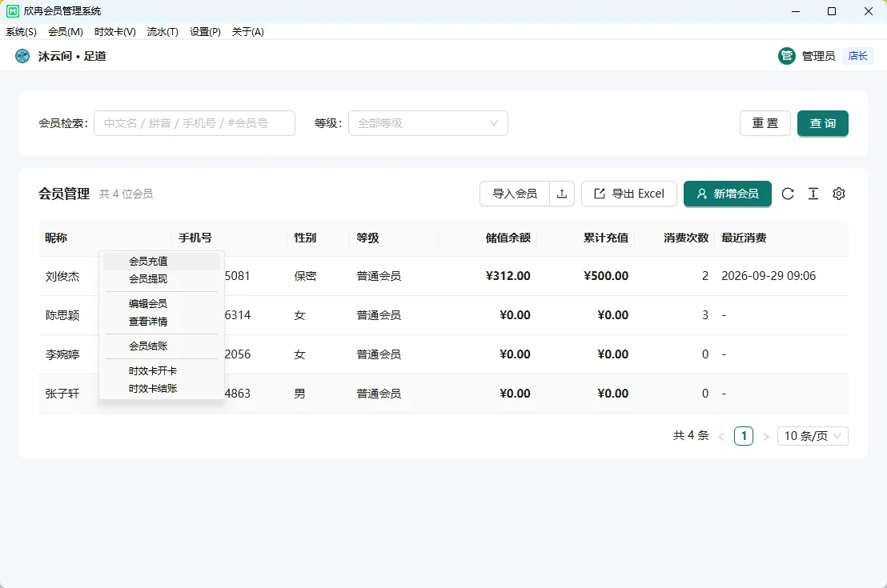Pick 时效卡结账 from the context menu
887x588 pixels.
[x=161, y=389]
